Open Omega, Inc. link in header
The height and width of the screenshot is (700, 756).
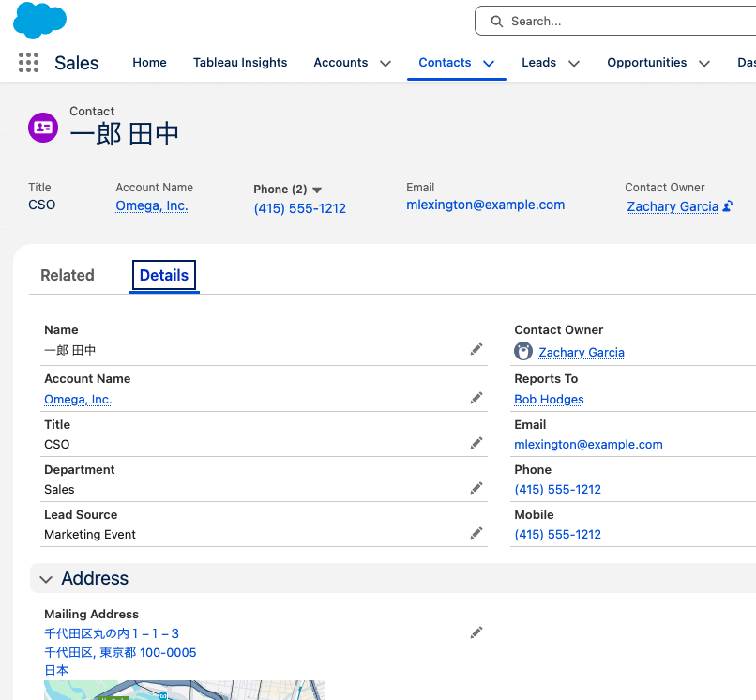coord(151,206)
